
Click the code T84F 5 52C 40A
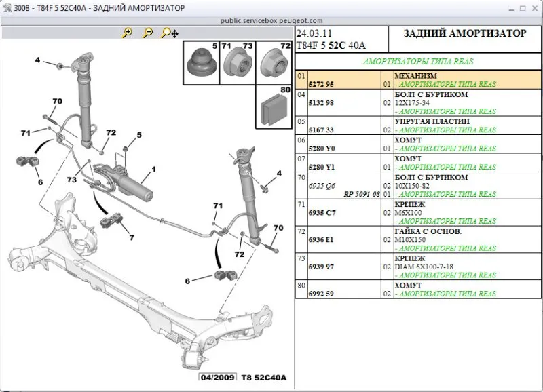(x=331, y=45)
